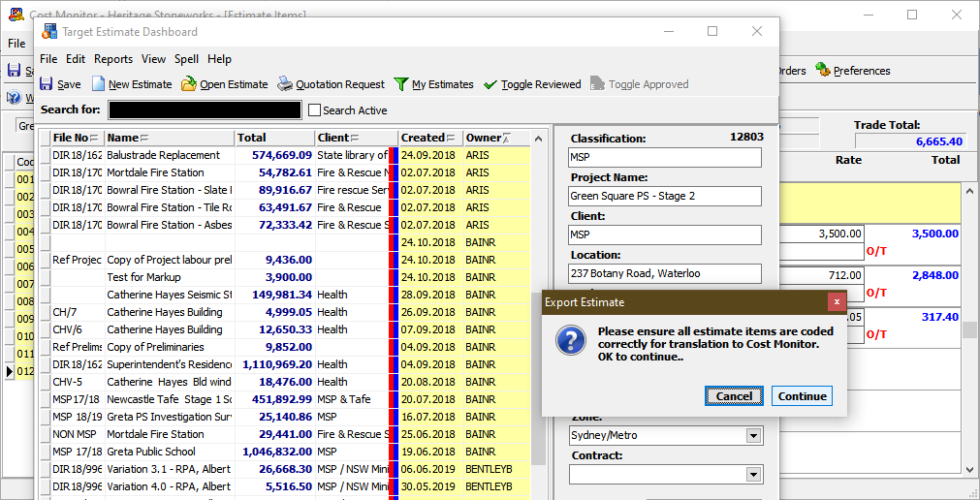
Task: Click Cancel in Export Estimate dialog
Action: coord(734,395)
